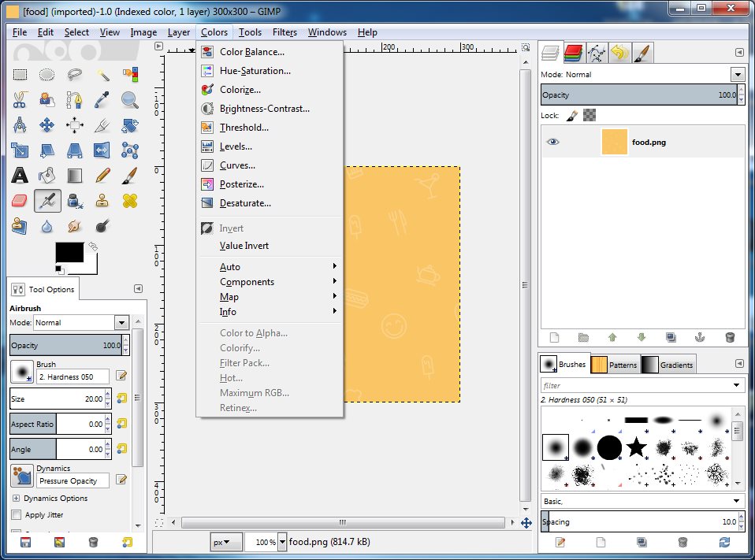Delete layer using trash icon in Layers panel
The image size is (755, 560).
pos(730,337)
